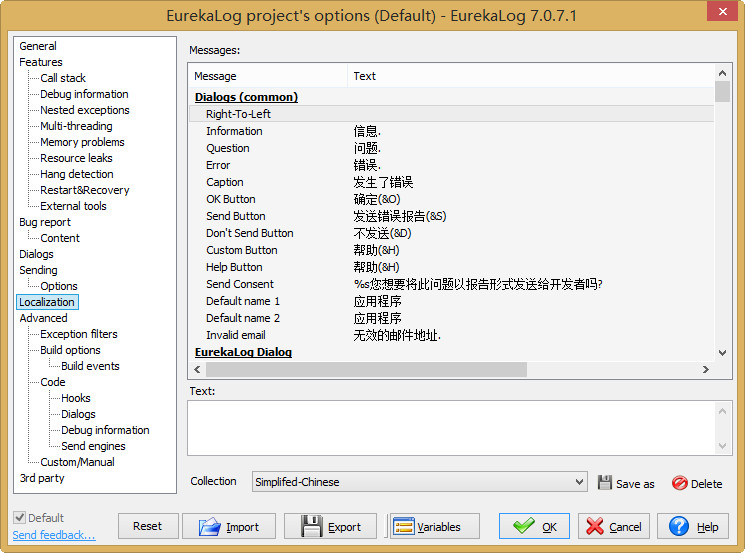Select the Information message row
The image size is (745, 553).
(451, 131)
